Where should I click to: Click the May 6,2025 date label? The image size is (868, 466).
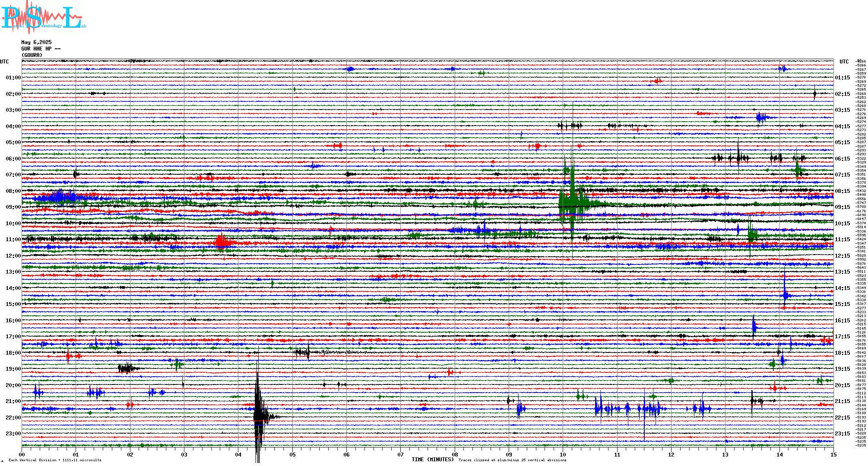(x=36, y=42)
